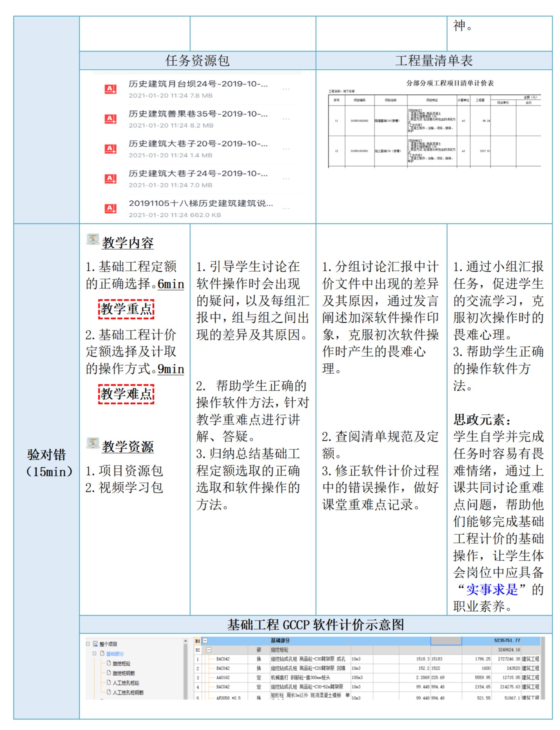The height and width of the screenshot is (730, 560).
Task: Open file 历史建筑大巷子20号-2019-10-...
Action: 198,143
